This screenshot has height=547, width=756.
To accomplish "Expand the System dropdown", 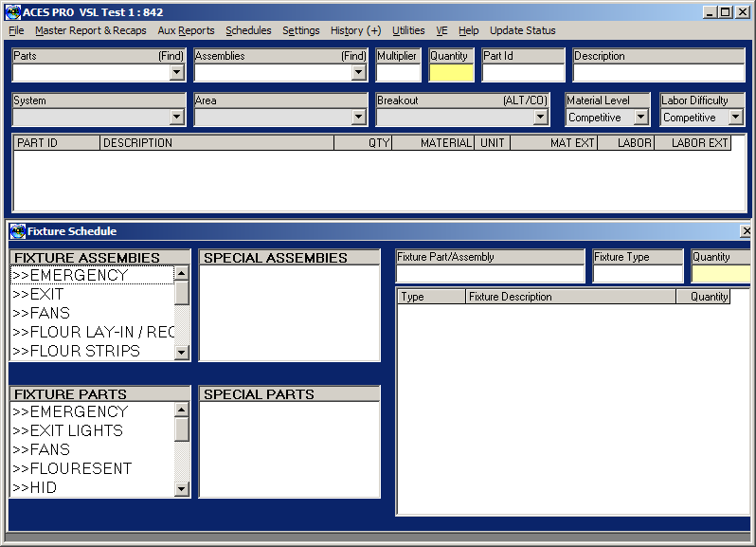I will [177, 117].
